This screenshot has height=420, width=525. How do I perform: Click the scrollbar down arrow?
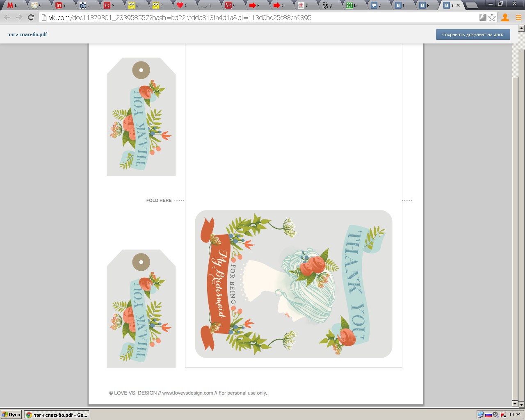point(521,404)
